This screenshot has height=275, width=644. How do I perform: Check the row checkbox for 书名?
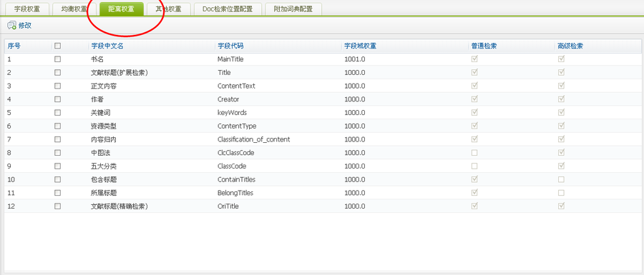point(57,59)
